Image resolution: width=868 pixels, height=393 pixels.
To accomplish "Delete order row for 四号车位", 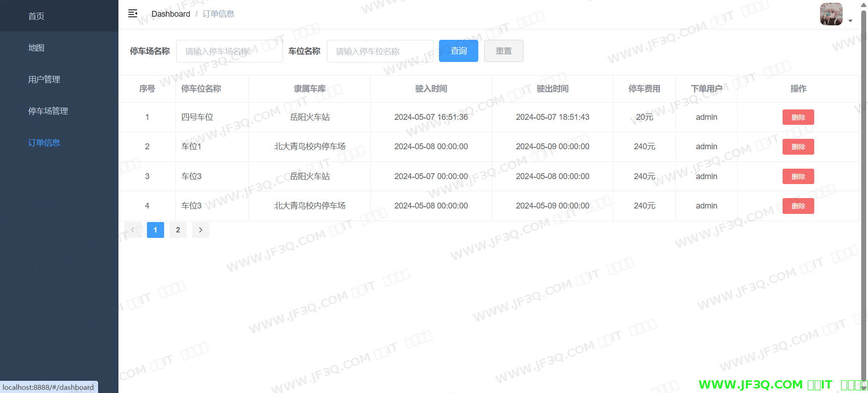I will [x=798, y=117].
